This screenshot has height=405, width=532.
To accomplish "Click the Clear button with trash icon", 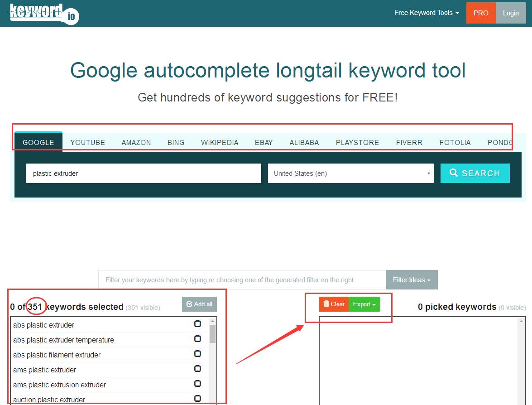I will 334,304.
